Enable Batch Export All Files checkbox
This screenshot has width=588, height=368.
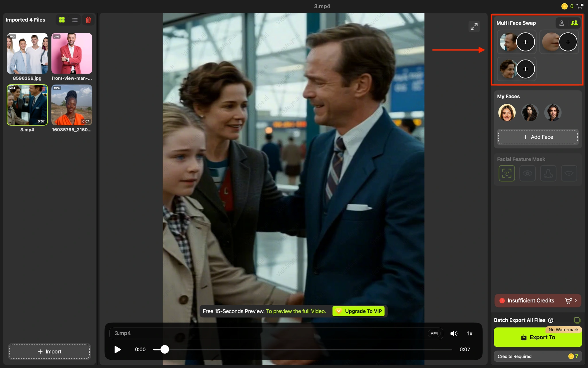[x=577, y=320]
